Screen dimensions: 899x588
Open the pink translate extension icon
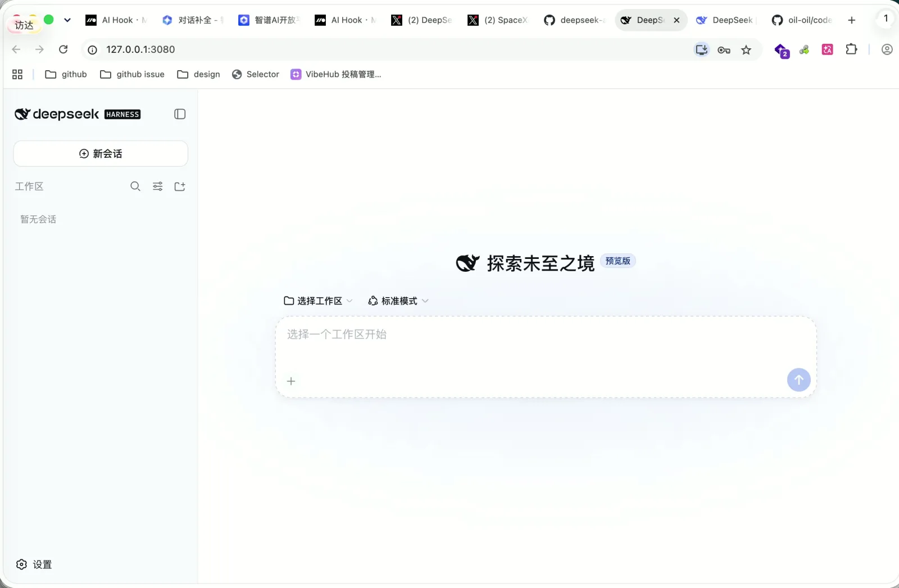[x=828, y=49]
